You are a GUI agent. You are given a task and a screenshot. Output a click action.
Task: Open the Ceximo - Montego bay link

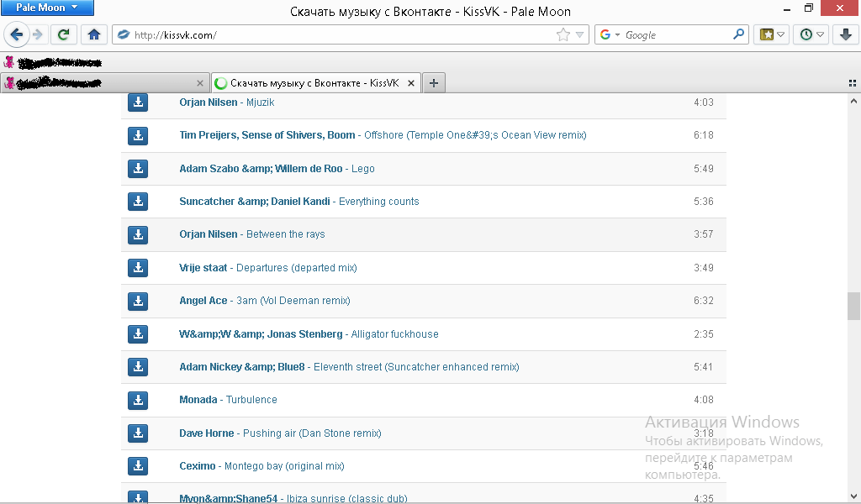coord(262,466)
